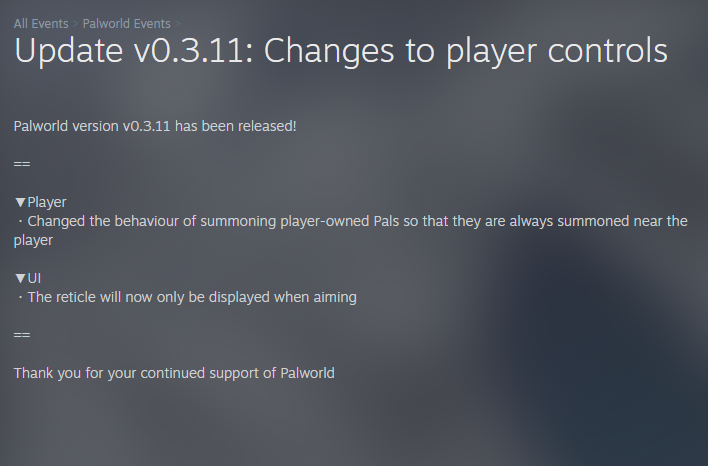The width and height of the screenshot is (708, 466).
Task: Select the UI heading text
Action: click(35, 277)
